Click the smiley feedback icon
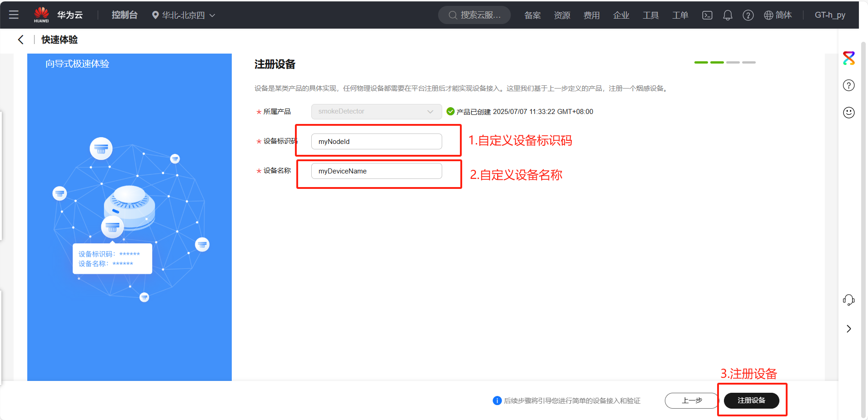This screenshot has width=868, height=420. pos(848,113)
